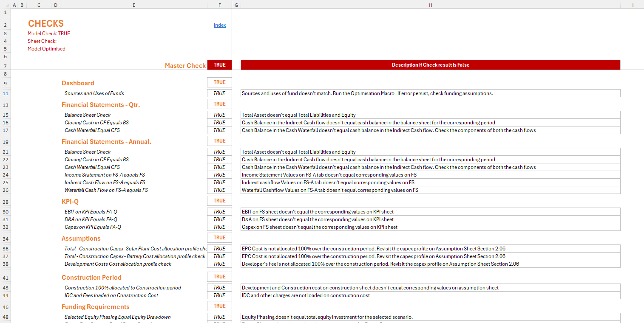Select the EBIT on KPI Equals FA-Q row label
The height and width of the screenshot is (323, 644).
pos(91,212)
